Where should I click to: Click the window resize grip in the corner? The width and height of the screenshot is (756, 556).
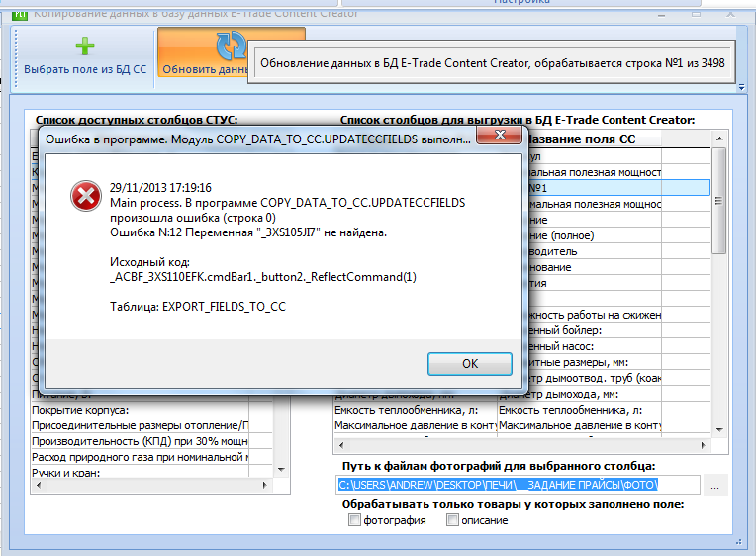pyautogui.click(x=738, y=542)
